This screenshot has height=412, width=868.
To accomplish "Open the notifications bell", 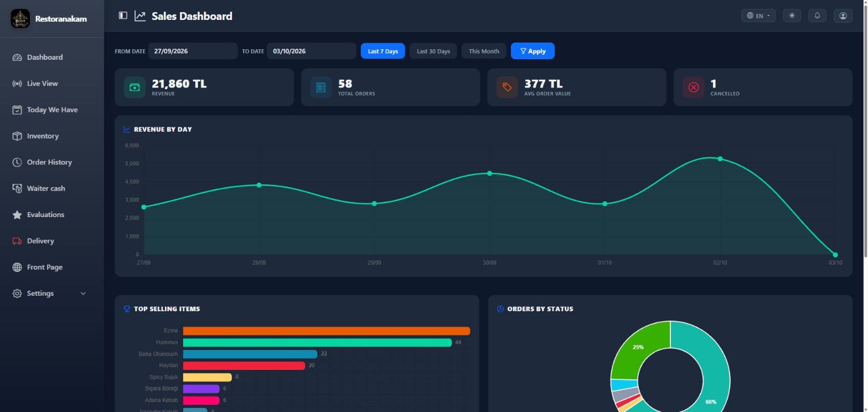I will click(x=817, y=16).
